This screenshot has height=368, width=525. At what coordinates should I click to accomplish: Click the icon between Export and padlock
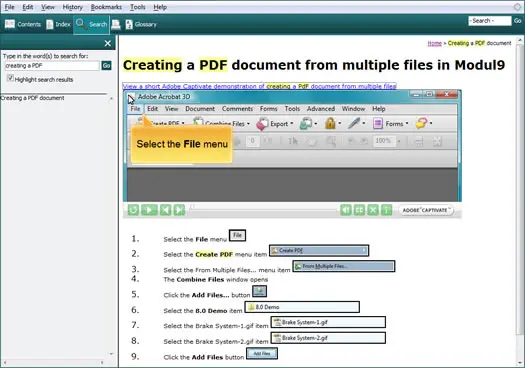coord(305,123)
